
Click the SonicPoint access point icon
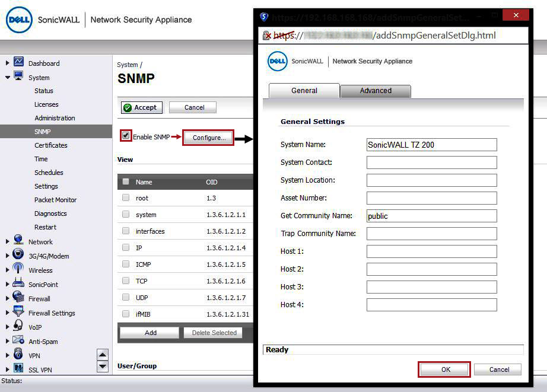18,285
